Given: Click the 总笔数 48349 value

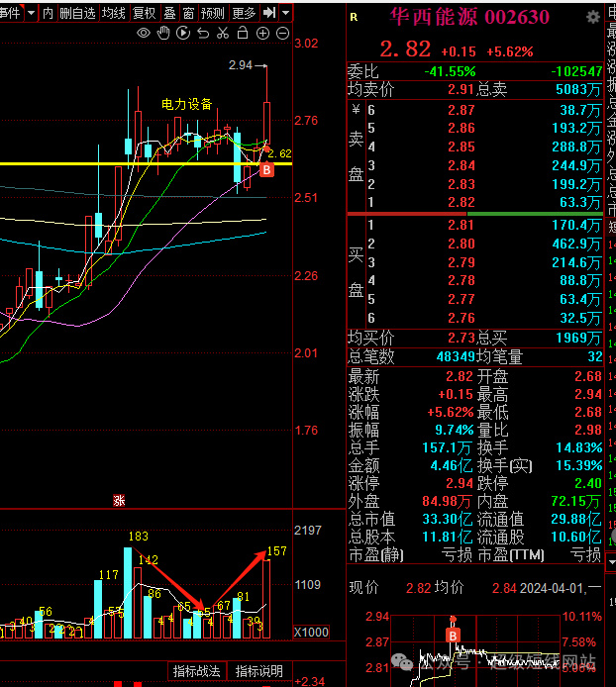Looking at the screenshot, I should (x=456, y=356).
